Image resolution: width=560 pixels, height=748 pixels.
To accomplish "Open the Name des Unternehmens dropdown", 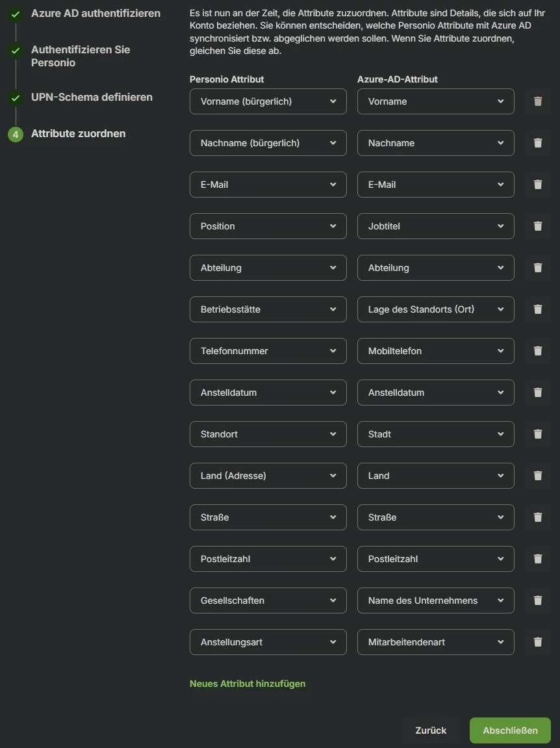I will point(435,600).
